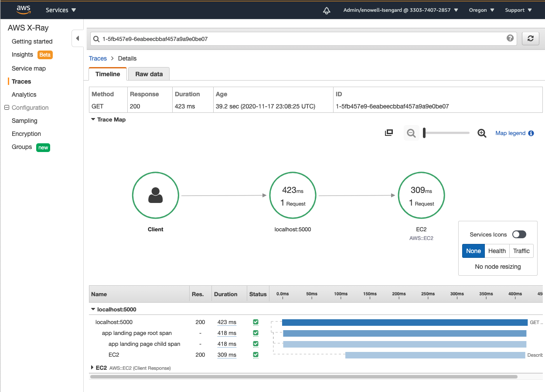Open Sampling configuration
The image size is (545, 392).
point(24,121)
